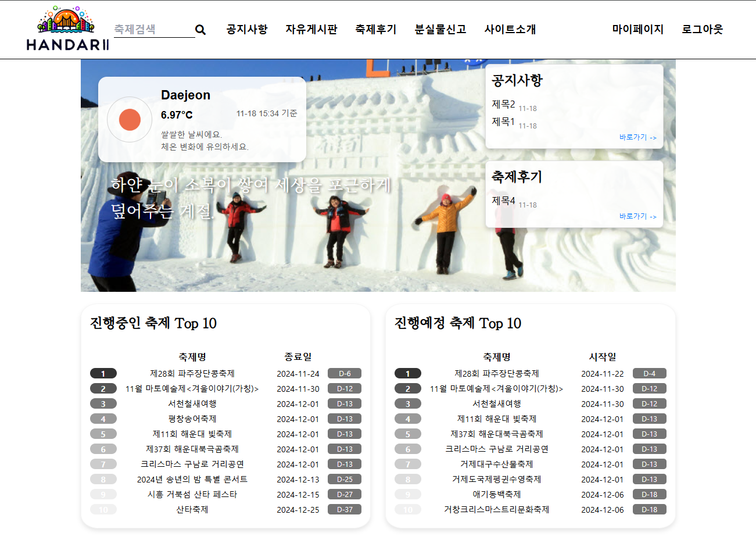The height and width of the screenshot is (554, 756).
Task: Select 거제대구수산물축제 in upcoming festivals
Action: click(497, 464)
